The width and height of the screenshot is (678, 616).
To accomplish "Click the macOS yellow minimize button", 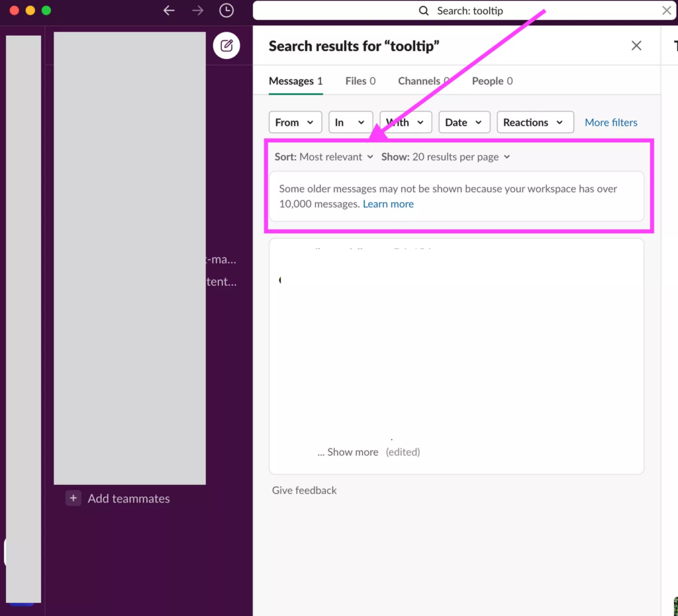I will click(30, 11).
